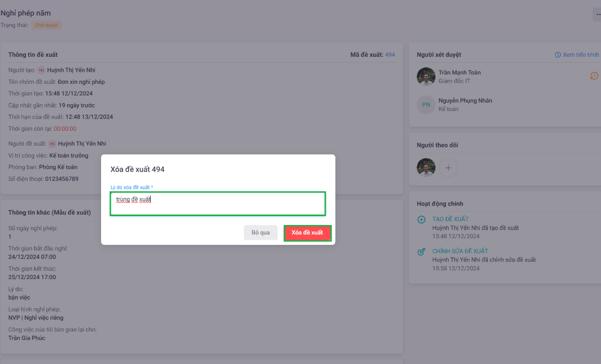Click the YN avatar beside Người đề xuất

tap(52, 144)
